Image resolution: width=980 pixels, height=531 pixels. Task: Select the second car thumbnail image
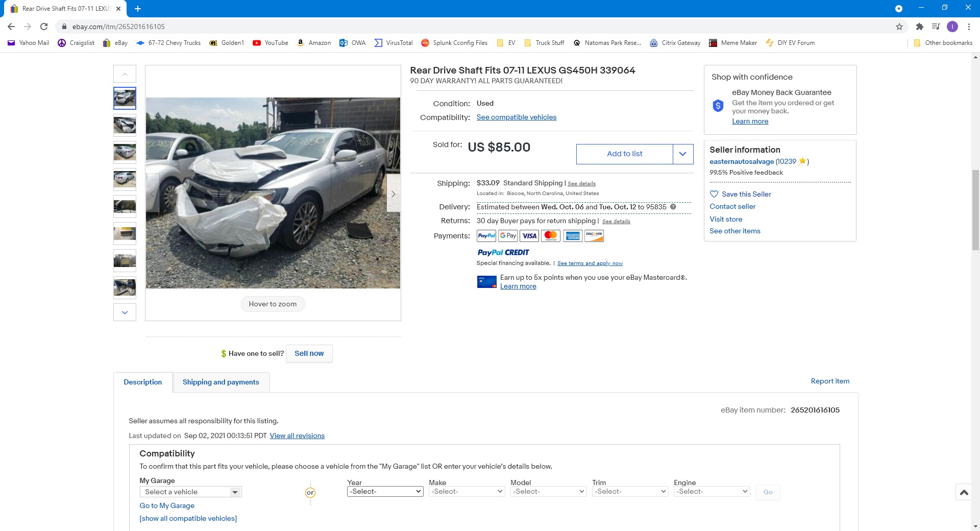[125, 125]
